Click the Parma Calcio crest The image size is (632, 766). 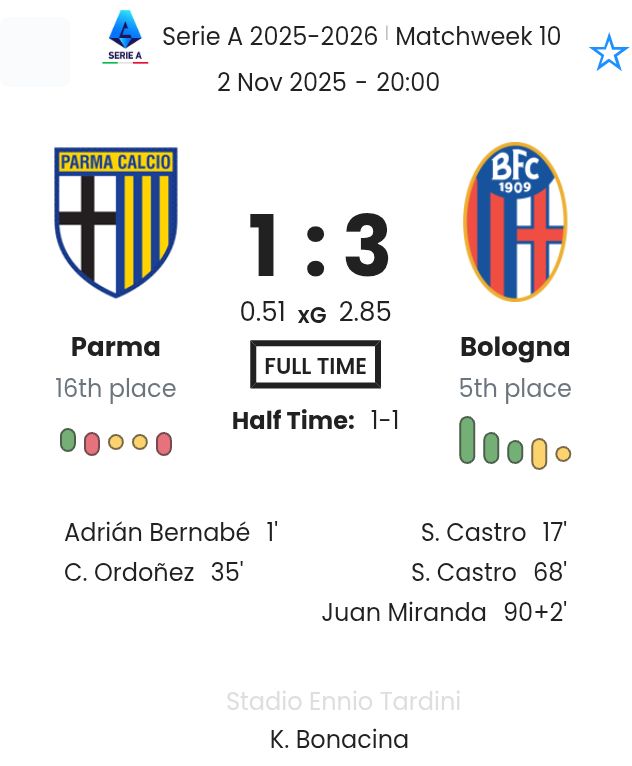point(116,221)
